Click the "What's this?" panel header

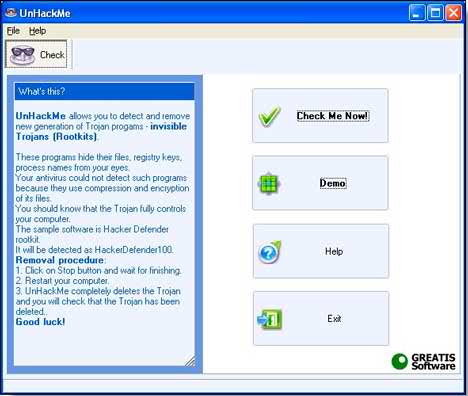(104, 91)
